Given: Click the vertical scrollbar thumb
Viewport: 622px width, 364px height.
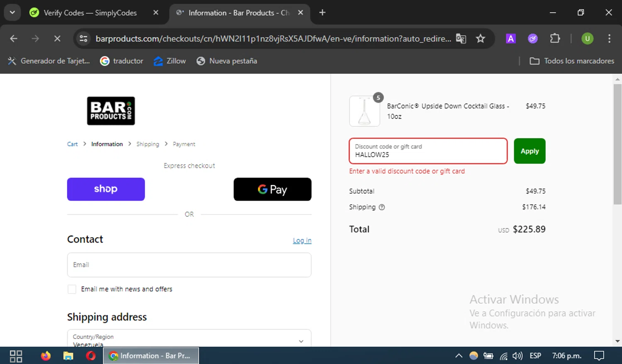Looking at the screenshot, I should pos(617,144).
